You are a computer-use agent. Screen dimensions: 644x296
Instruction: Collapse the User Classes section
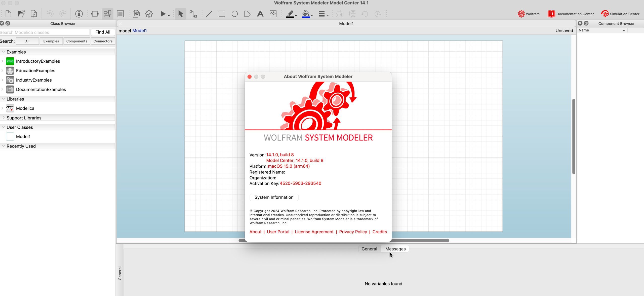click(3, 127)
